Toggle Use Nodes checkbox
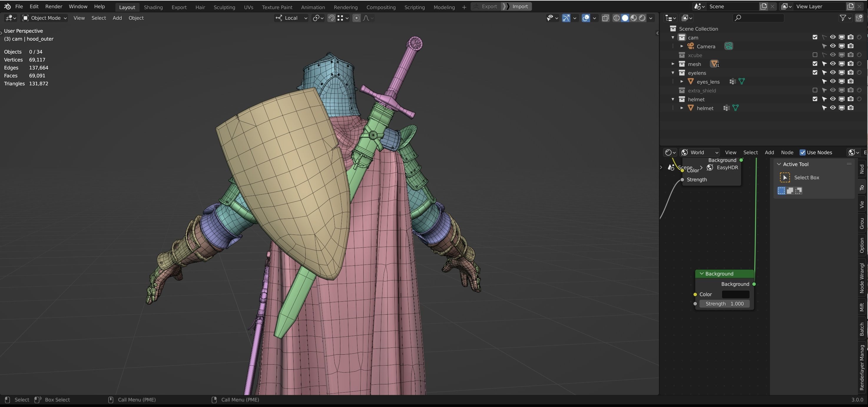Screen dimensions: 868x407 point(802,152)
